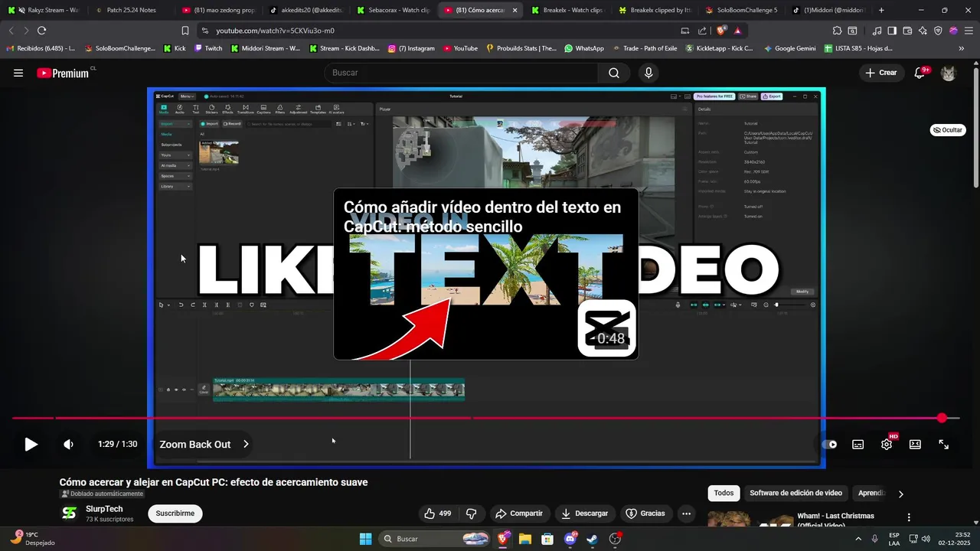The image size is (980, 551).
Task: Switch to 'Rakyz Stream' browser tab
Action: 44,11
